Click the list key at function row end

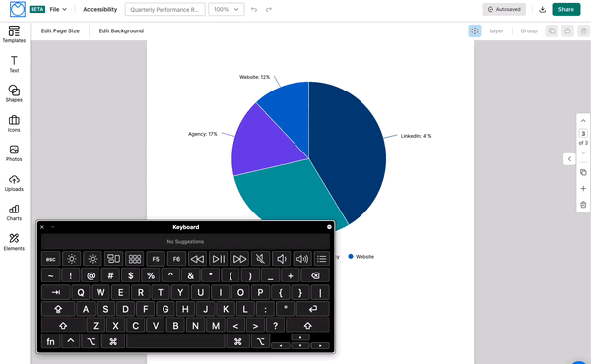322,259
